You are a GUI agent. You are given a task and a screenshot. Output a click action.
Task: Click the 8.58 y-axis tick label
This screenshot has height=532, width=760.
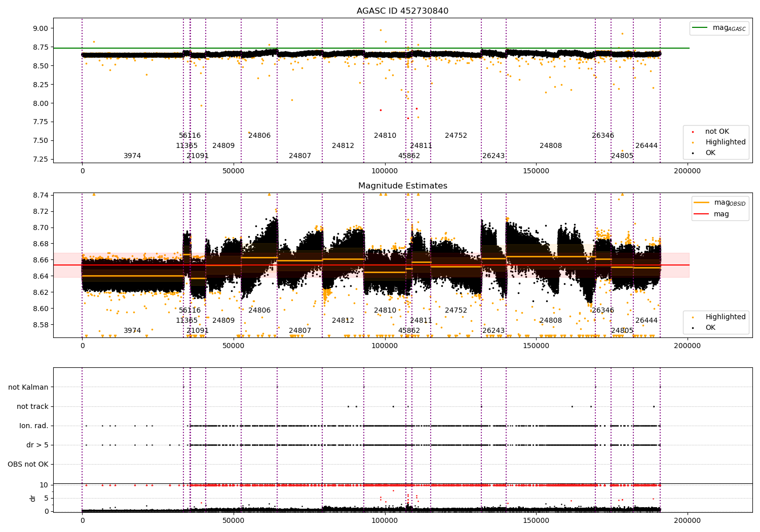(41, 325)
